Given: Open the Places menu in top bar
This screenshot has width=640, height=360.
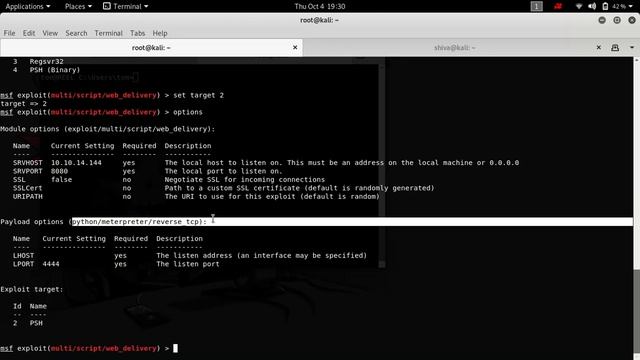Looking at the screenshot, I should (78, 6).
